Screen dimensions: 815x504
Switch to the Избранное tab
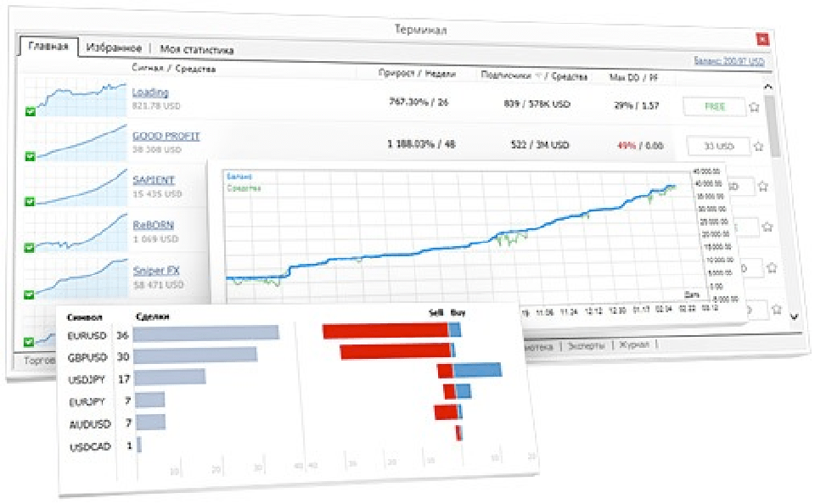(113, 49)
